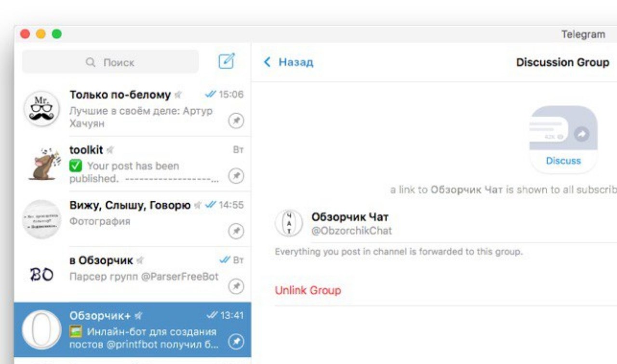Screen dimensions: 617x364
Task: Click the pin icon in Обзорчик+ row
Action: click(x=236, y=341)
